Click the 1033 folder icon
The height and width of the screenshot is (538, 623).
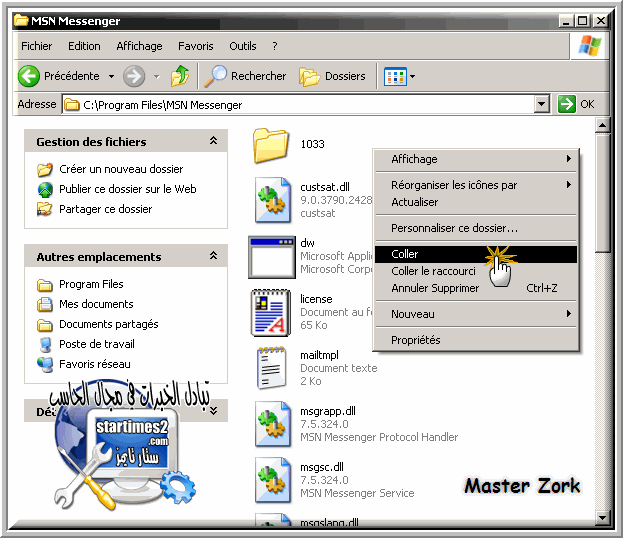(271, 145)
